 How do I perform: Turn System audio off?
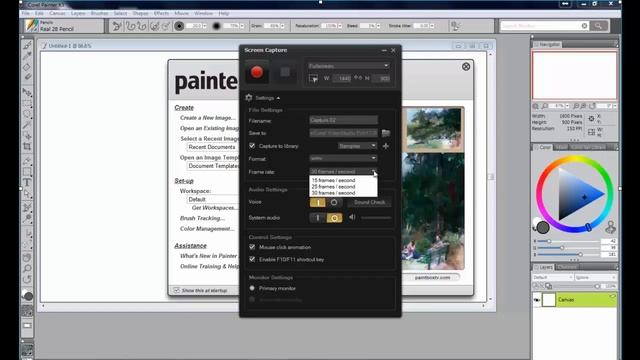tap(334, 218)
